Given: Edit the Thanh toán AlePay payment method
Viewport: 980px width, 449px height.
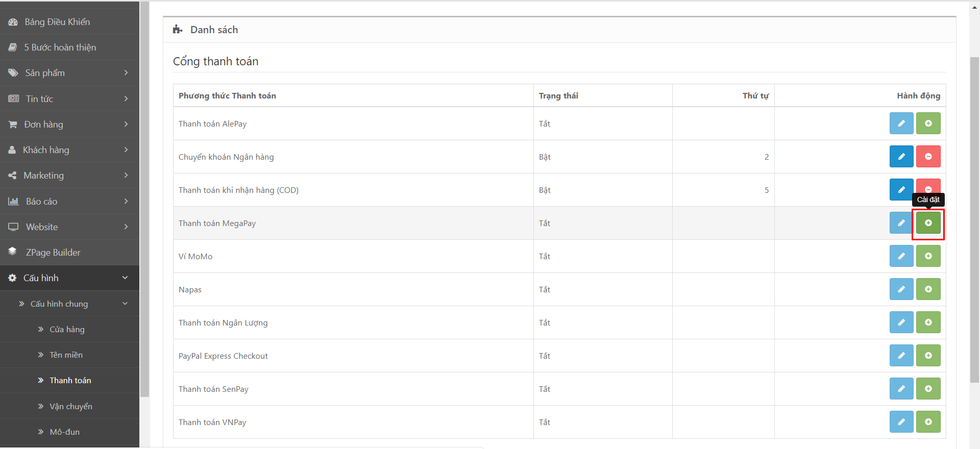Looking at the screenshot, I should click(x=901, y=123).
